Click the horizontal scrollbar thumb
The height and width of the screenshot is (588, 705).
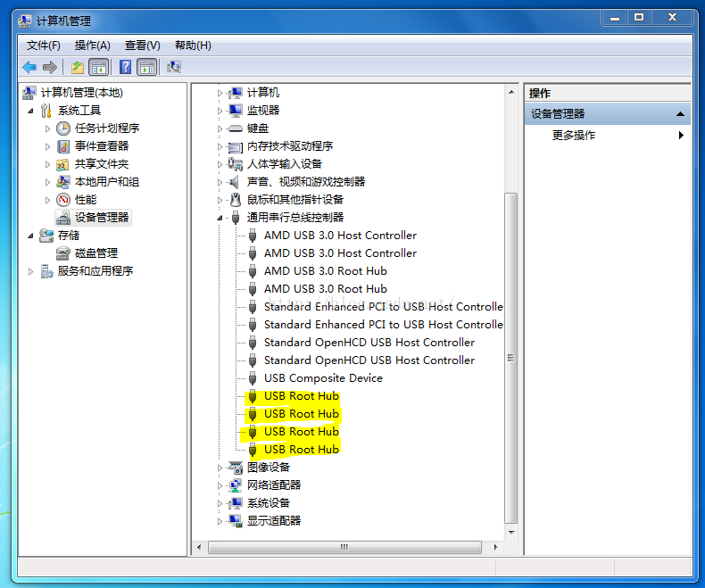(x=344, y=548)
